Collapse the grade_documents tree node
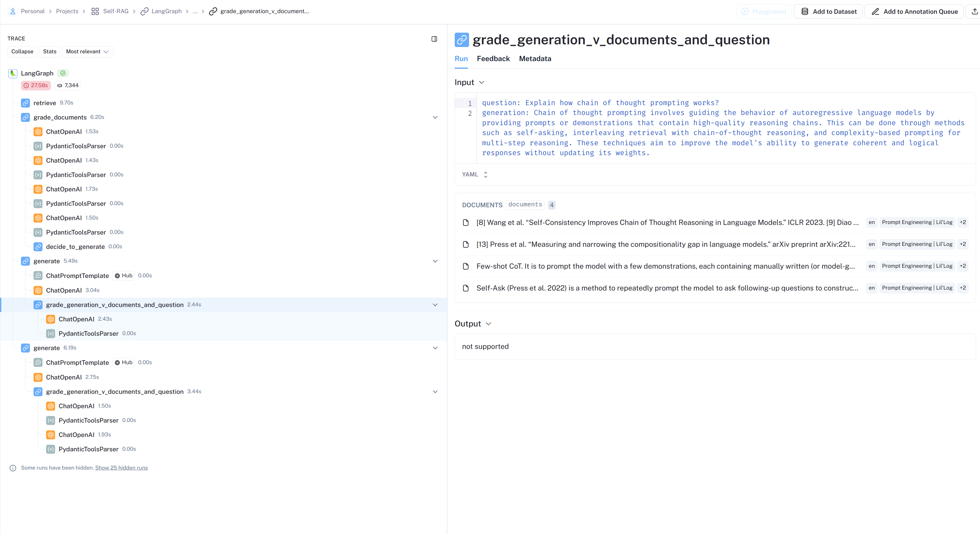 coord(435,117)
